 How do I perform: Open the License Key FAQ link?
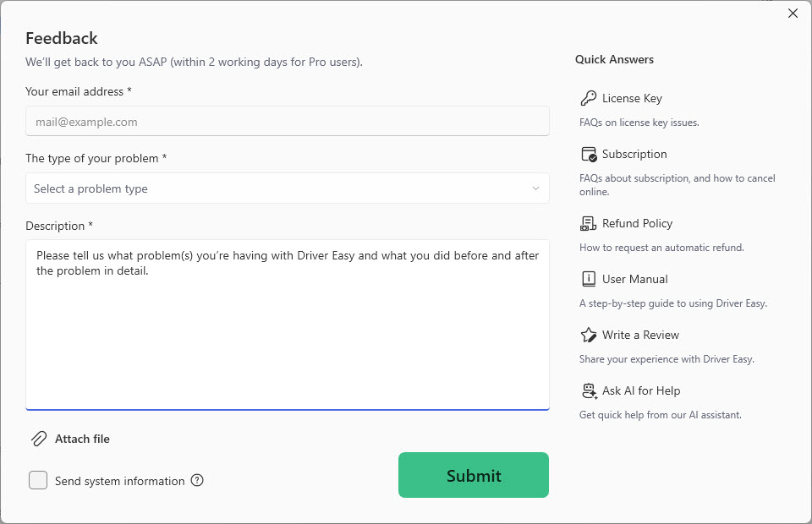click(x=632, y=98)
